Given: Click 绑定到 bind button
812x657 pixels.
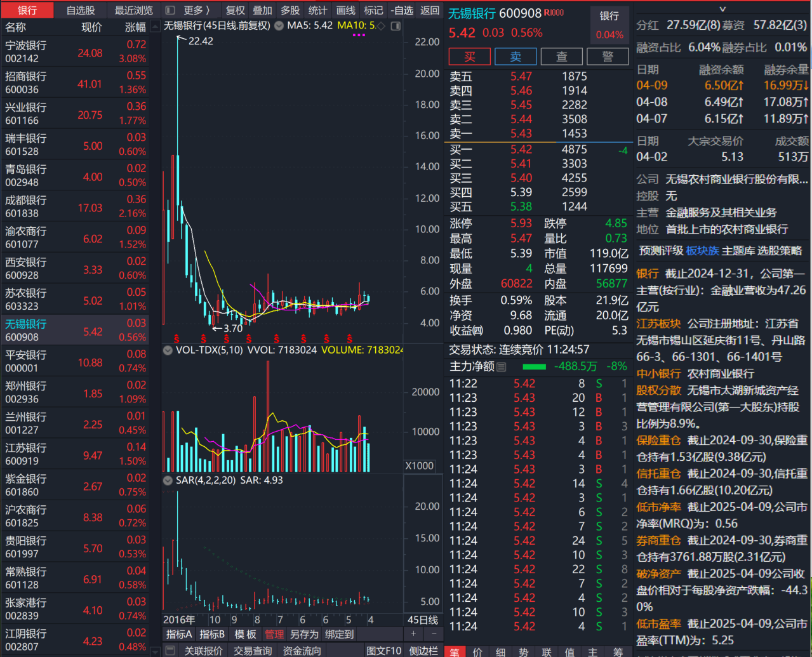Looking at the screenshot, I should pyautogui.click(x=339, y=634).
